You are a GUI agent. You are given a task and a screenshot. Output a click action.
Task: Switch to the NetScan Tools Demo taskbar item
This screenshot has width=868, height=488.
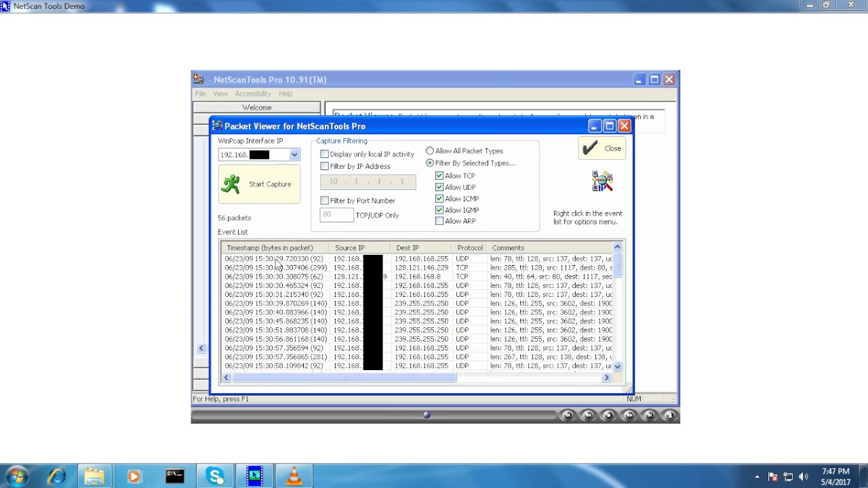coord(254,476)
